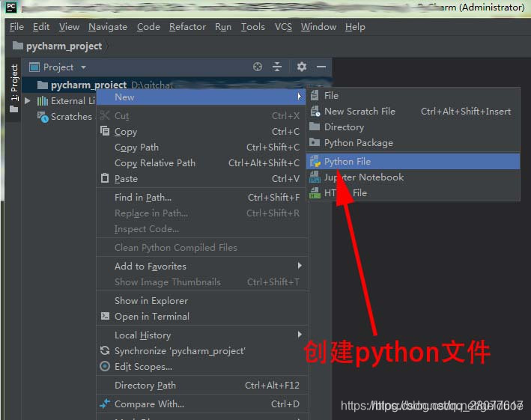Open the Edit menu
Viewport: 531px width, 420px height.
pyautogui.click(x=41, y=27)
